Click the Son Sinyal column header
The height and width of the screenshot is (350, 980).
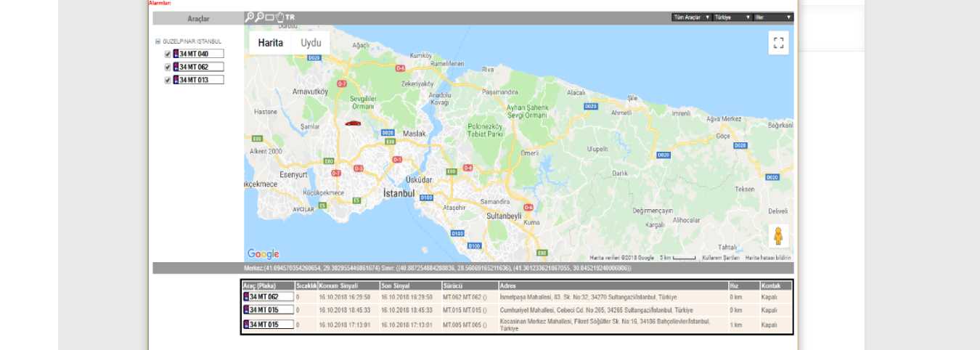pos(409,285)
